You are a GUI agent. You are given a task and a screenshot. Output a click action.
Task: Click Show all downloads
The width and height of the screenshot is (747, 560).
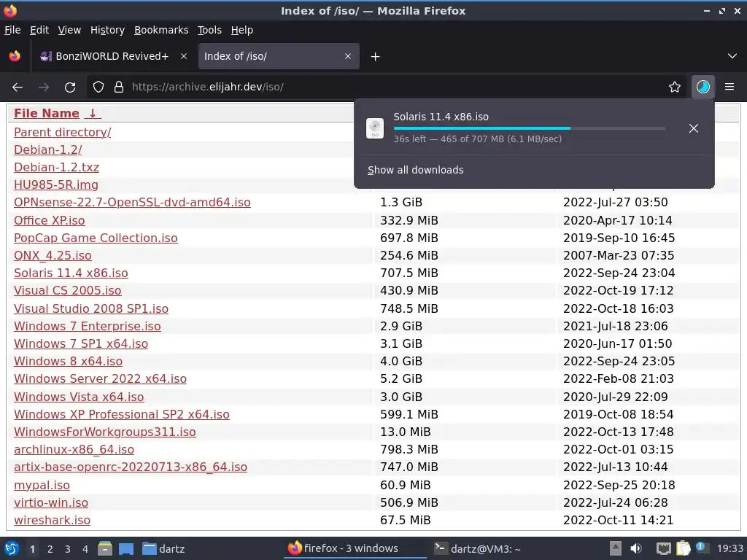(x=415, y=170)
